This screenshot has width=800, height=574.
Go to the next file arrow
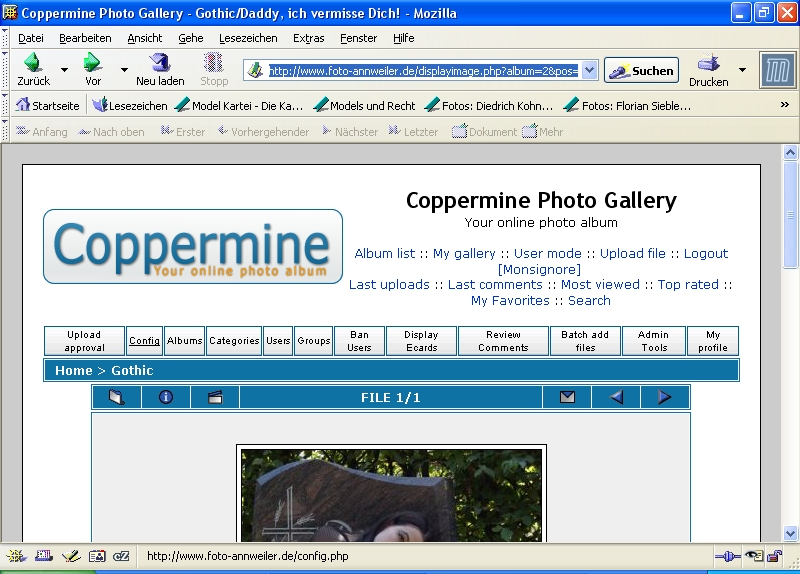[x=664, y=398]
